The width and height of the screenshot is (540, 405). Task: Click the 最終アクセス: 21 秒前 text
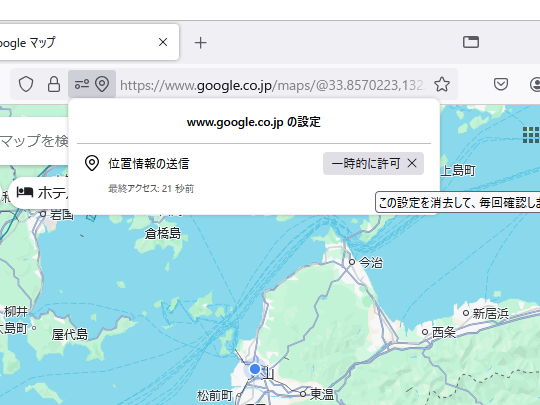151,189
